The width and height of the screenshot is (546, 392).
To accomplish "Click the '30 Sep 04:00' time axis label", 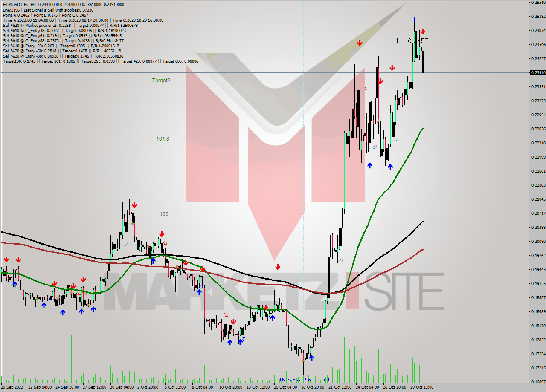I will pos(122,387).
